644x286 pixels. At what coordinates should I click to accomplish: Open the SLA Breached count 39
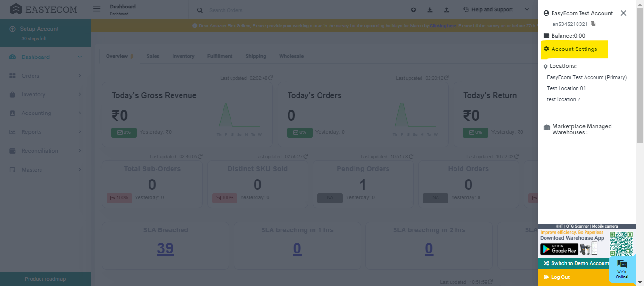165,248
